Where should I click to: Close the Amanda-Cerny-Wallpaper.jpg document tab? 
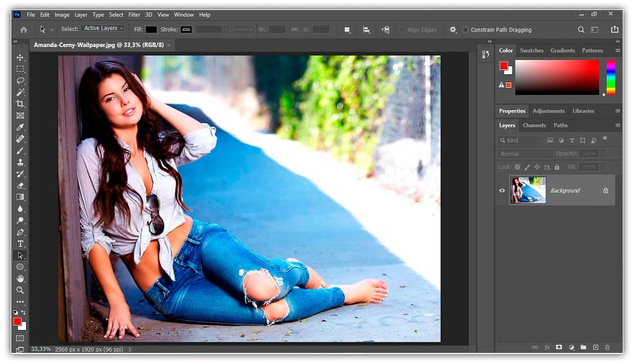click(x=168, y=45)
